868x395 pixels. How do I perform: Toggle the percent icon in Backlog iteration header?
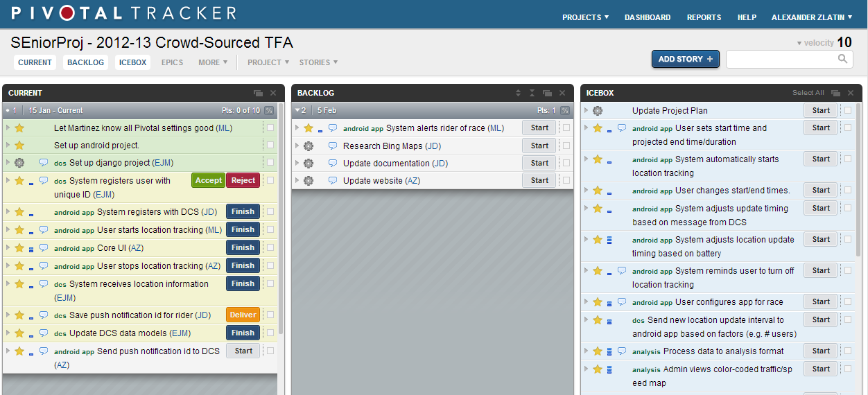click(565, 110)
